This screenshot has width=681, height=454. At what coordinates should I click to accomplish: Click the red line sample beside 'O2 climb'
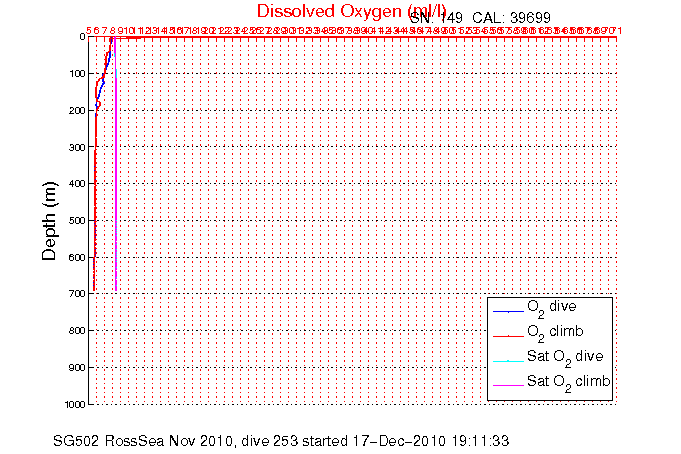tap(508, 336)
